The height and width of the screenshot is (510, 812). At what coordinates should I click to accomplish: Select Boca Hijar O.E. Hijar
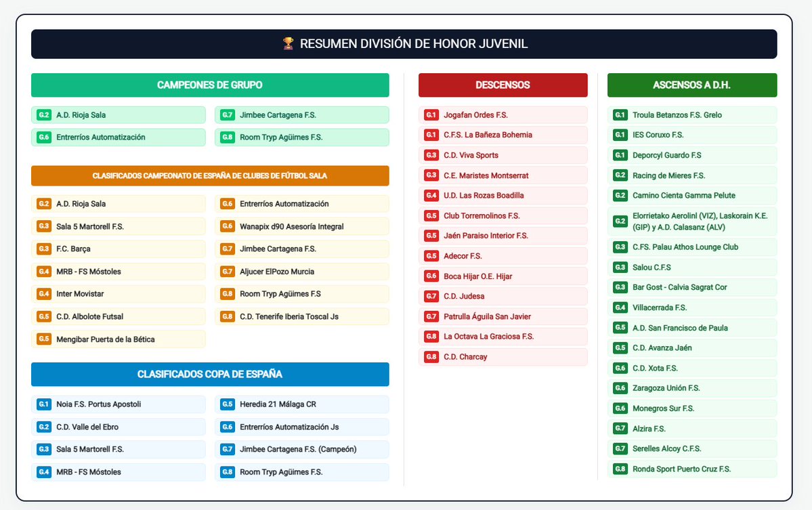(x=503, y=276)
